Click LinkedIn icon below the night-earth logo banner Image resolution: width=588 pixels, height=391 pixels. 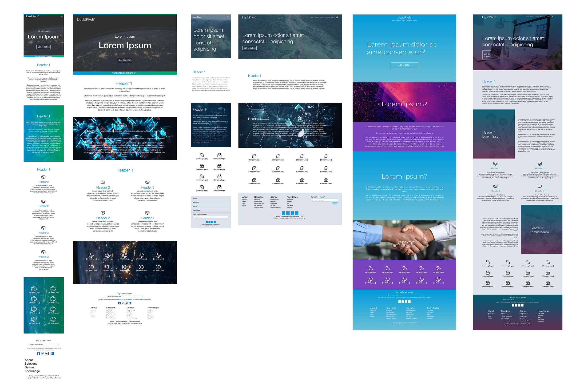coord(130,303)
